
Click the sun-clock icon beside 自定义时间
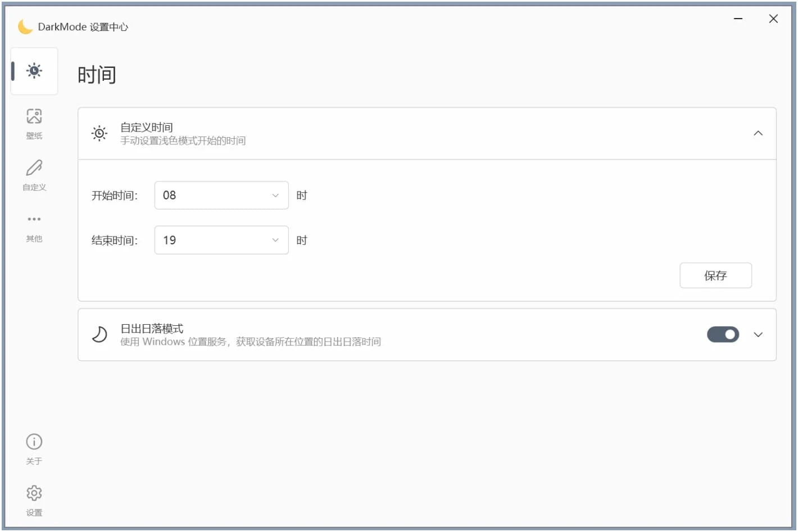point(99,134)
